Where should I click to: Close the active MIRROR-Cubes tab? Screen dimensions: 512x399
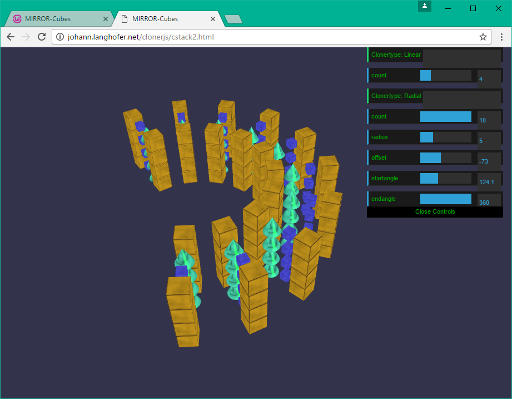point(213,19)
